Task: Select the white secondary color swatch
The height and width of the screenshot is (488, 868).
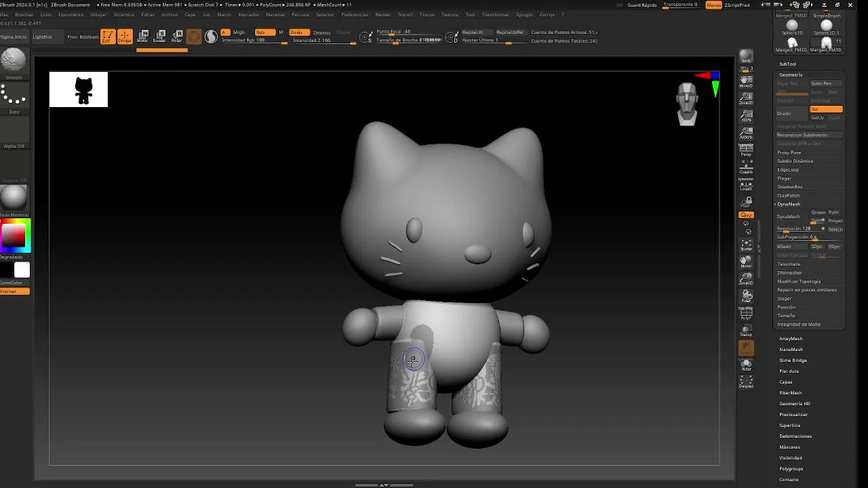Action: [x=22, y=270]
